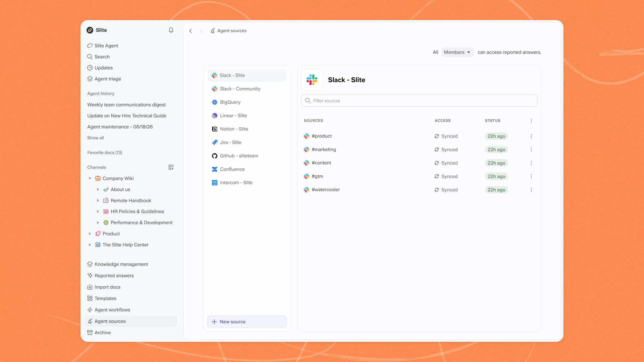Open the kebab menu in the sources table header
644x362 pixels.
click(x=531, y=121)
